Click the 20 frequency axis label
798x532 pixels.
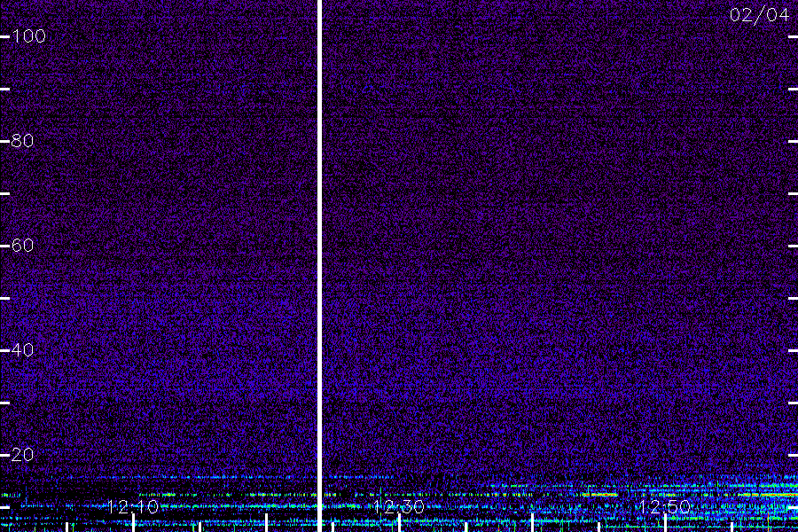click(x=22, y=455)
